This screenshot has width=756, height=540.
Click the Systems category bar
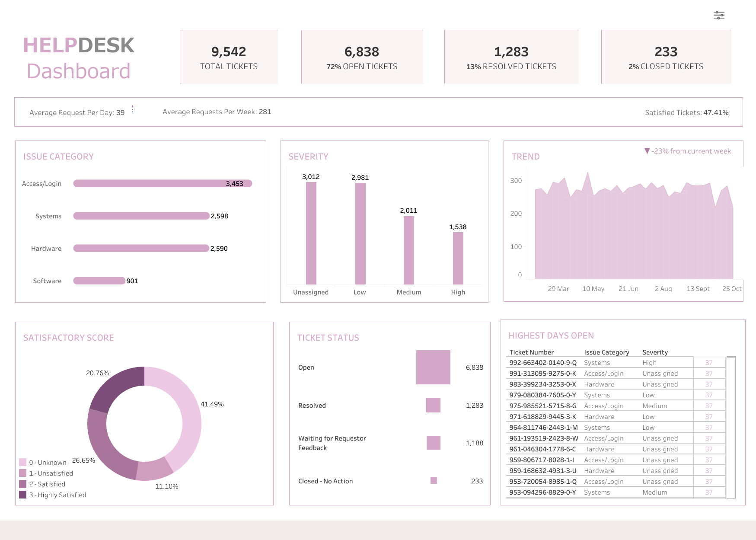pos(141,216)
